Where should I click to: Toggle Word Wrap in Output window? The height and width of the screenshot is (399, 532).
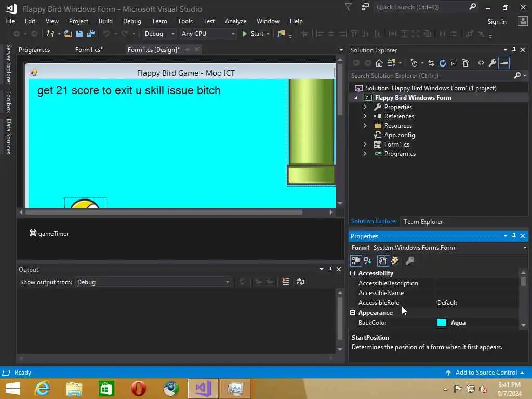(x=301, y=282)
